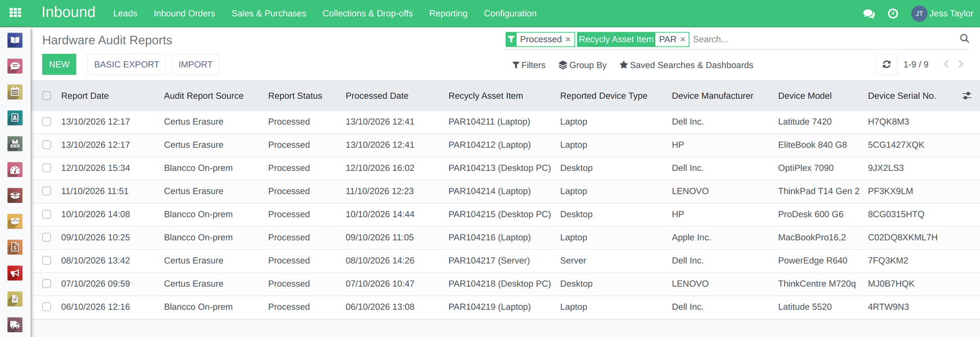This screenshot has height=337, width=980.
Task: Click the JT user avatar
Action: tap(919, 13)
